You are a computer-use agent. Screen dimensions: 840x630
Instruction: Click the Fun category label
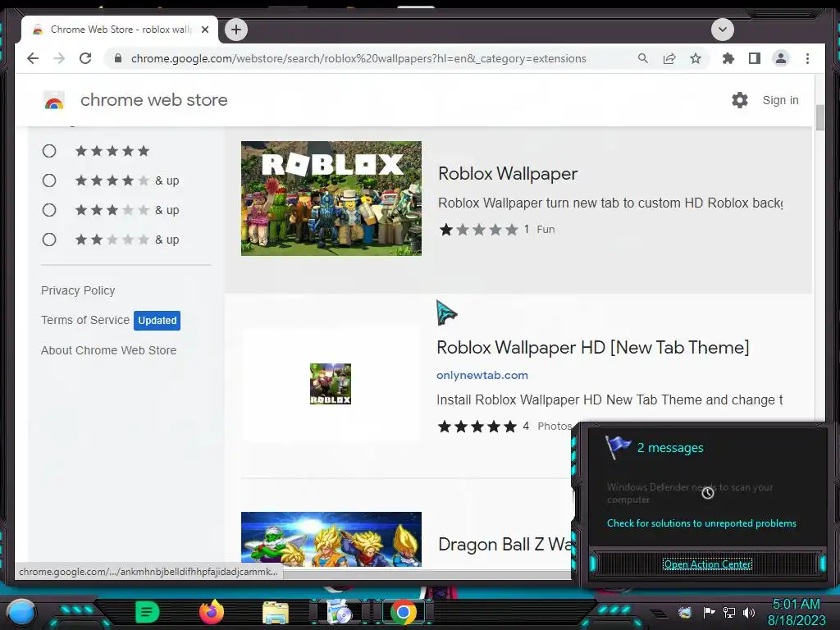click(x=546, y=230)
